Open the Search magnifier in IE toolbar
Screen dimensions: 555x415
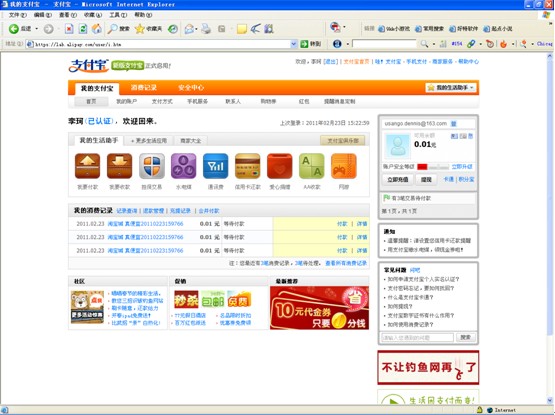(113, 29)
